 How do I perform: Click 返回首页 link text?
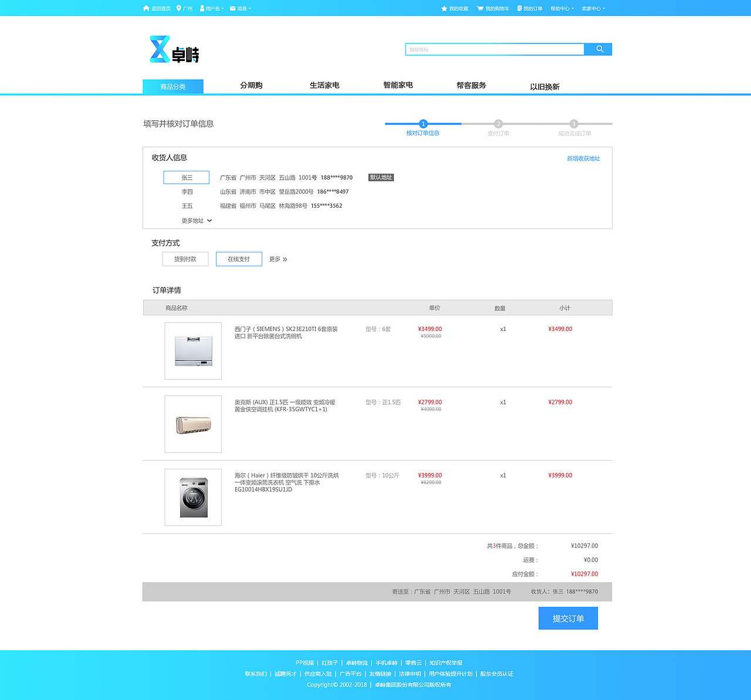(x=161, y=8)
